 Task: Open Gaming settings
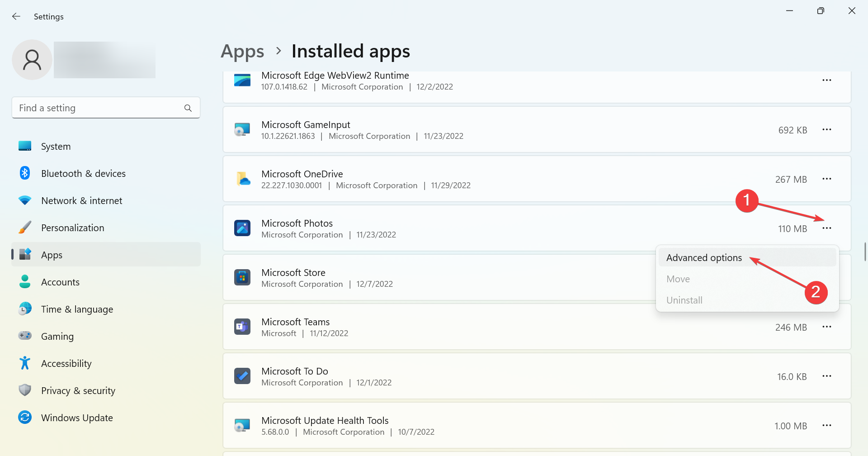point(106,336)
